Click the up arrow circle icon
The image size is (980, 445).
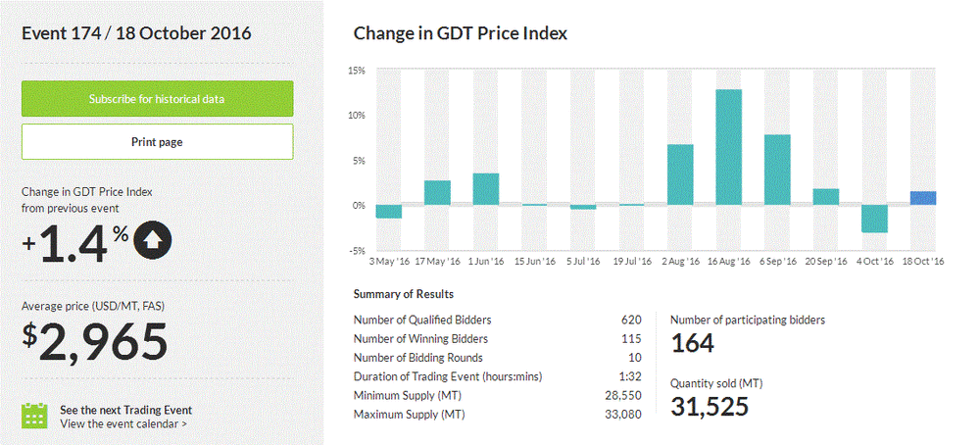(152, 240)
